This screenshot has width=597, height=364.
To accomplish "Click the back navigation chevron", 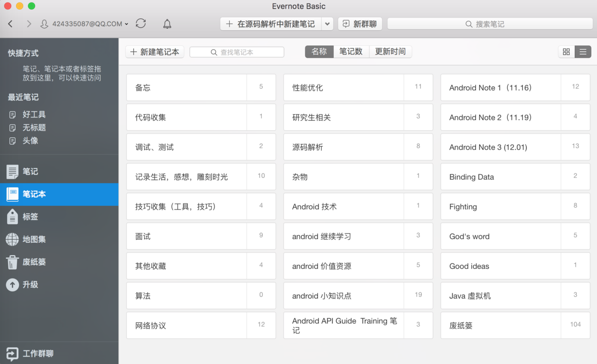I will tap(10, 23).
